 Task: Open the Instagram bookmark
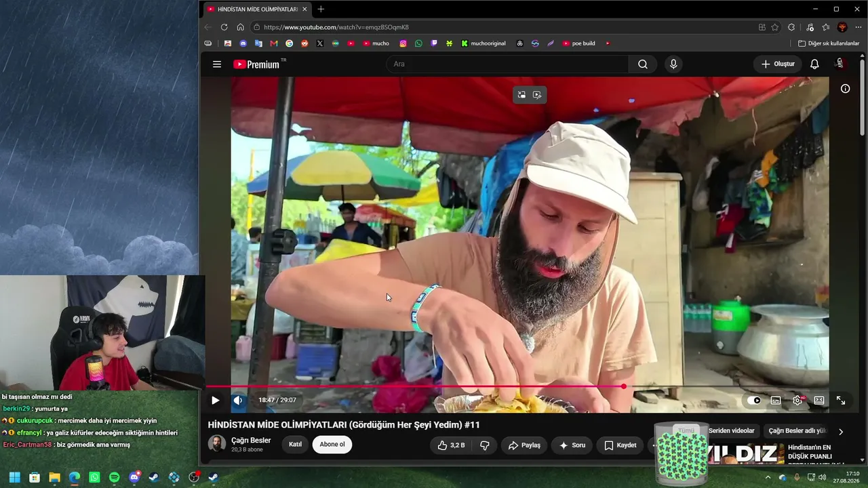tap(403, 43)
